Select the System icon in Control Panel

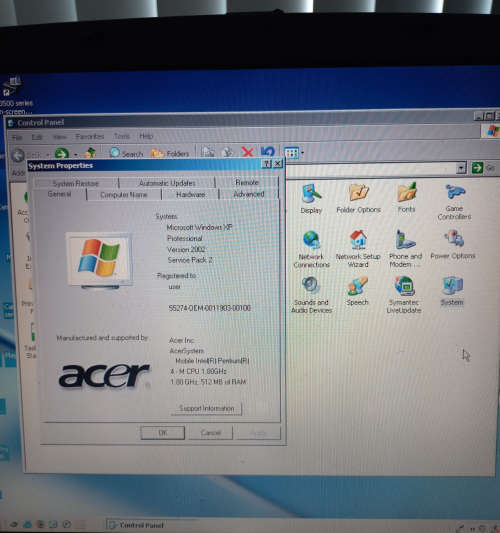point(452,291)
